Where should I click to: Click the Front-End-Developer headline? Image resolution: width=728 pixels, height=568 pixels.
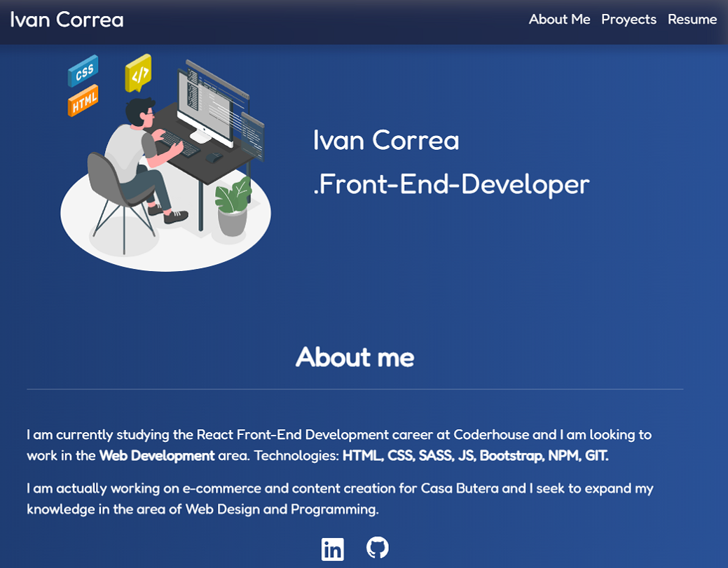452,184
